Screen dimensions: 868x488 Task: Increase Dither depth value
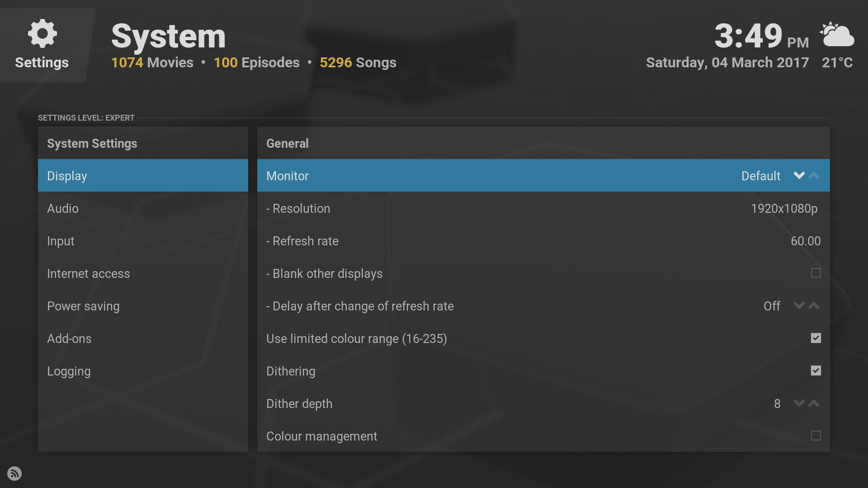pyautogui.click(x=814, y=404)
